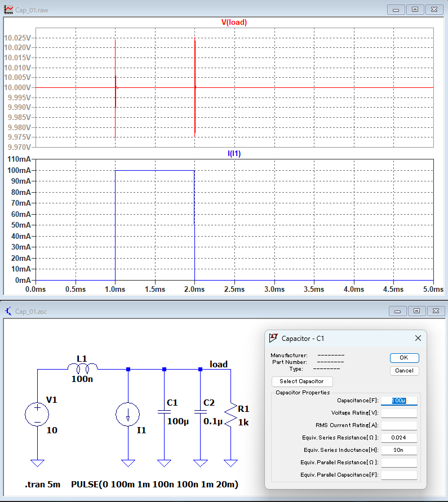
Task: Edit the Equiv. Series Inductance field
Action: click(399, 450)
